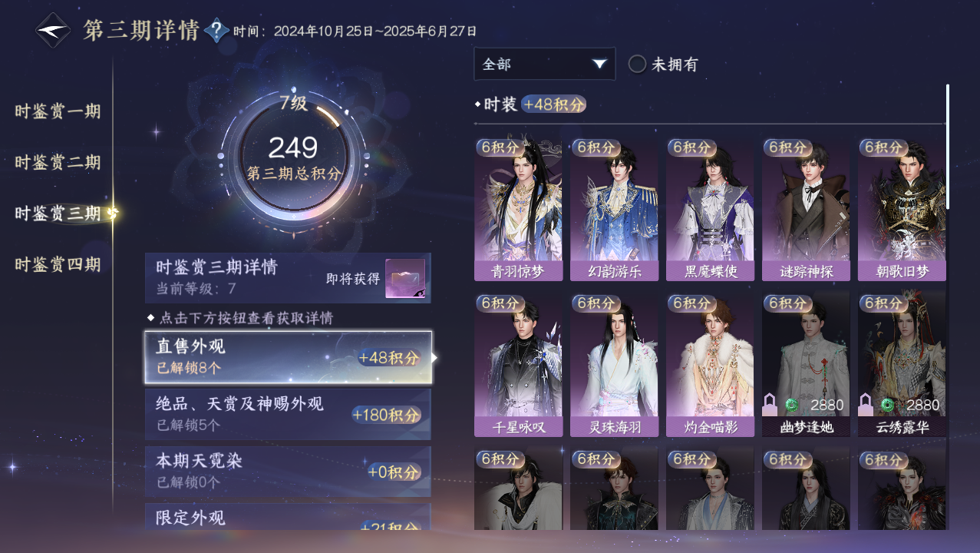Click the 249 total points level ring
Image resolution: width=980 pixels, height=553 pixels.
293,158
